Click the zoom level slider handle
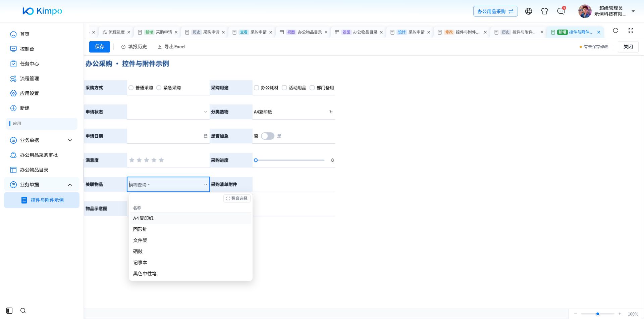This screenshot has height=319, width=644. coord(598,314)
